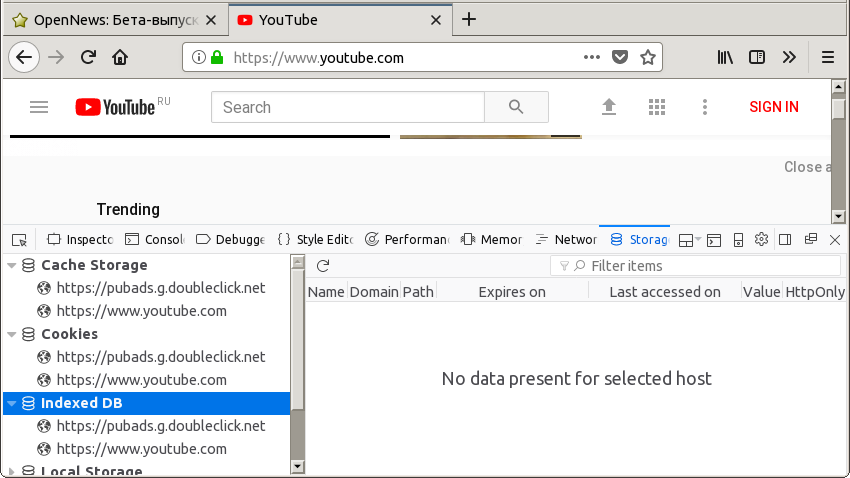The width and height of the screenshot is (850, 478).
Task: Collapse the Cache Storage tree node
Action: click(x=12, y=265)
